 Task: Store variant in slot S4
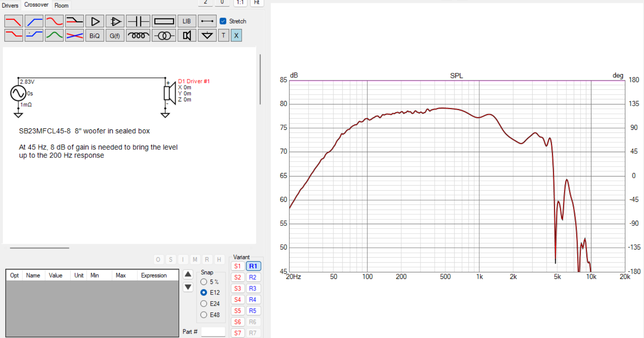click(238, 299)
